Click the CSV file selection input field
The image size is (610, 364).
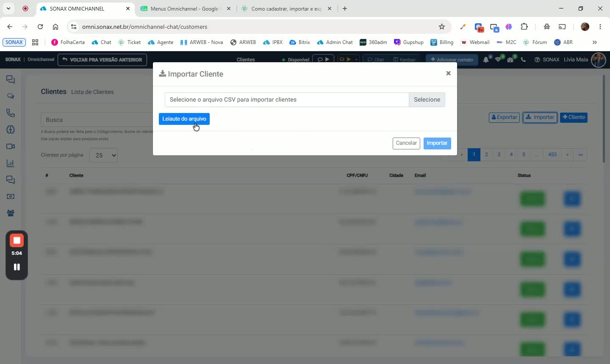[287, 99]
